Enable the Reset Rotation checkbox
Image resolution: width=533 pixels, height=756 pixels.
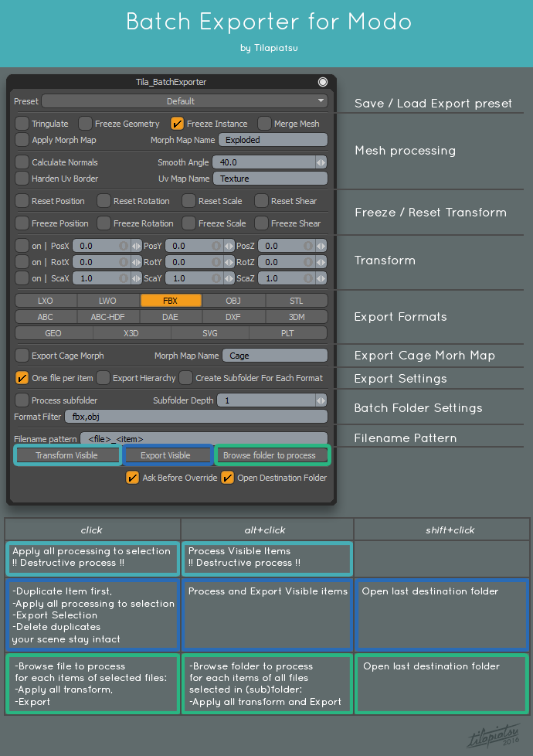[x=104, y=200]
